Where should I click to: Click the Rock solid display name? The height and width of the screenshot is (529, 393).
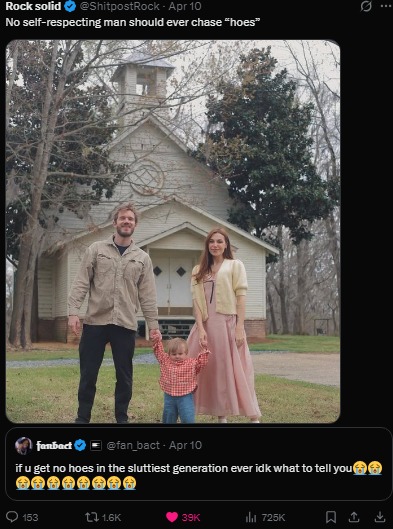point(33,6)
